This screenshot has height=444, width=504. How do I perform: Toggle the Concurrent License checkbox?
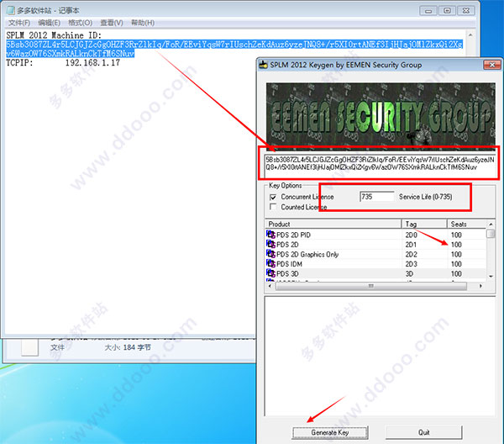tap(273, 197)
